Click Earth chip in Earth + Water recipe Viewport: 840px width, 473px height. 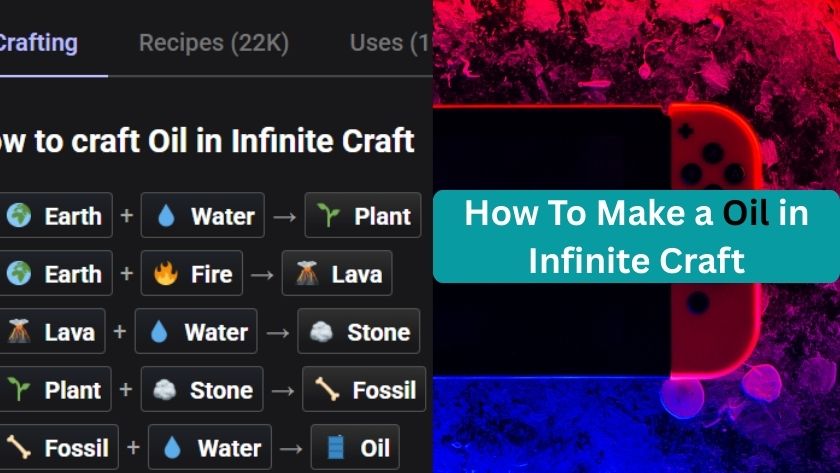[x=56, y=215]
